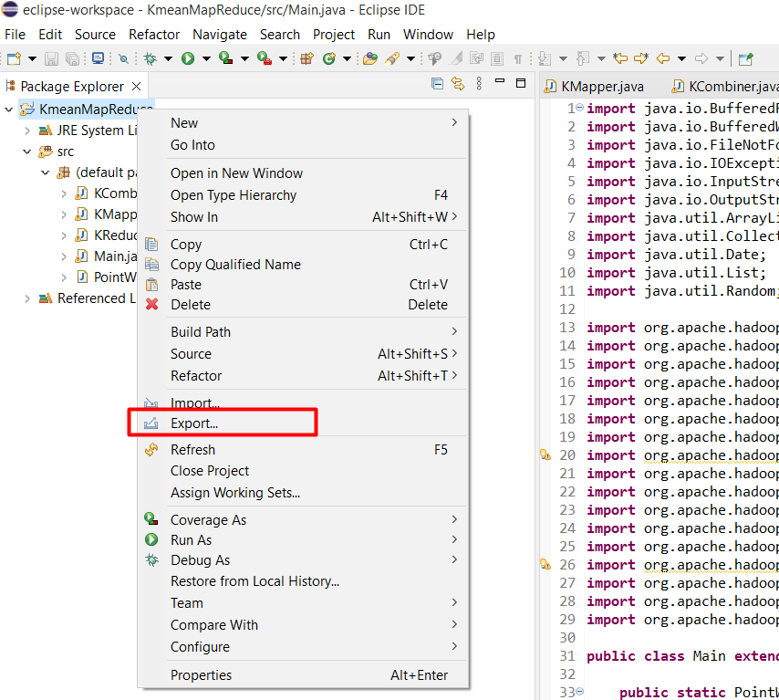Open the Refactor menu in menu bar
This screenshot has height=700, width=779.
154,35
